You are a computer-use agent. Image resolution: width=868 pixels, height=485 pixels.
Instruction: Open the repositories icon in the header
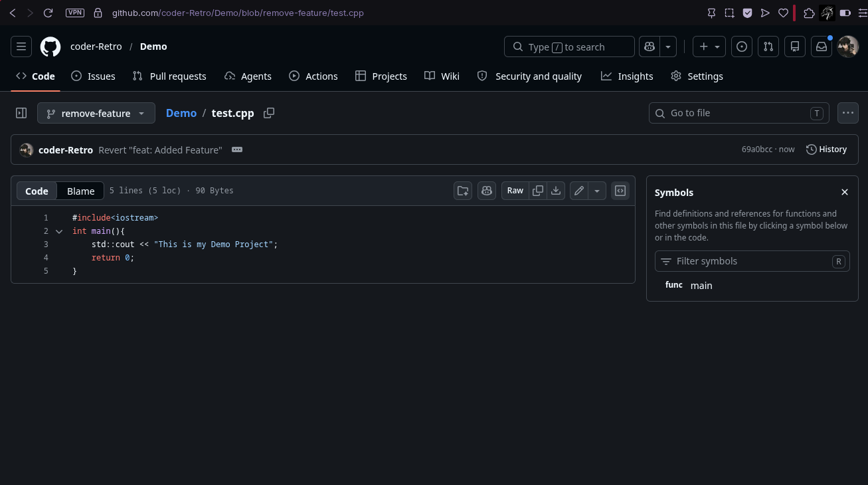tap(795, 47)
